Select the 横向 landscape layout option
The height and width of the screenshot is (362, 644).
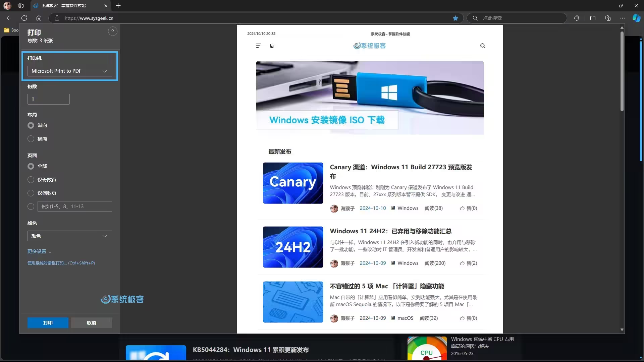click(31, 139)
